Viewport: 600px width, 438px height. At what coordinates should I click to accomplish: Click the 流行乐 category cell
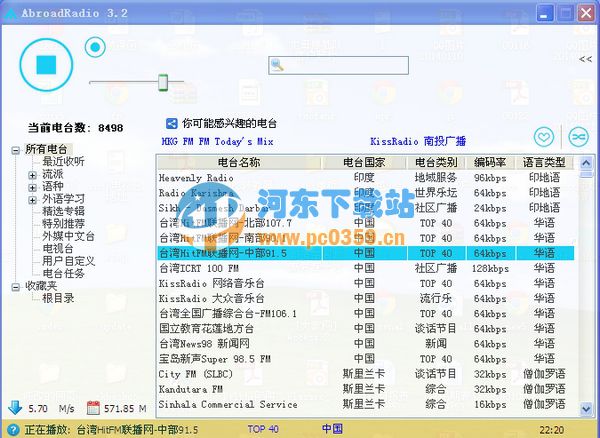pyautogui.click(x=436, y=298)
